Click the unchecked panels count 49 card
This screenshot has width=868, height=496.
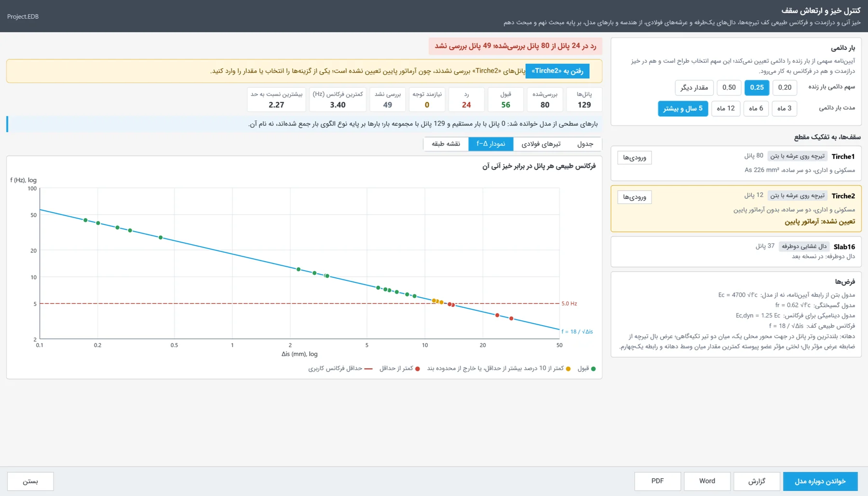click(388, 99)
